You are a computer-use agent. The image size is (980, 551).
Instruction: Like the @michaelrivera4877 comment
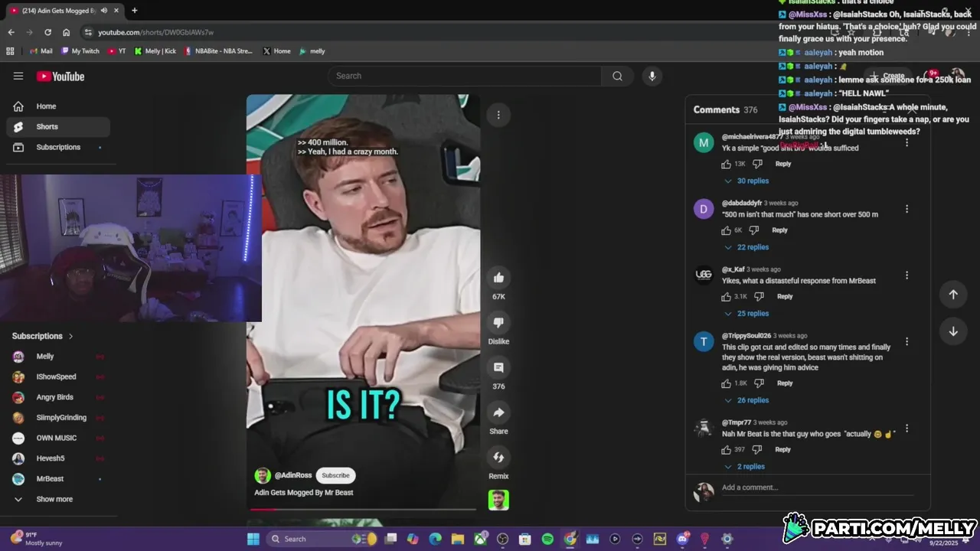727,164
